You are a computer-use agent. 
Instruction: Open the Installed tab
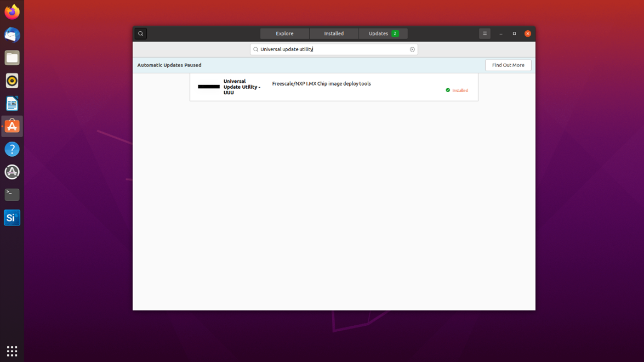(x=334, y=33)
